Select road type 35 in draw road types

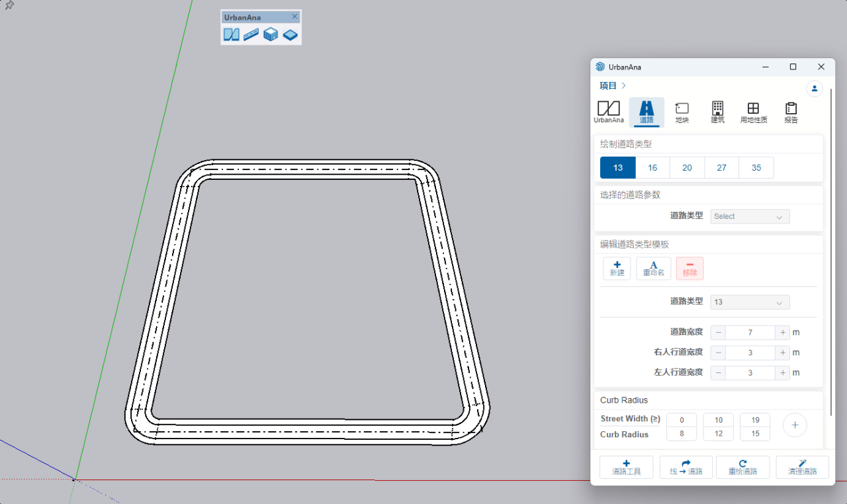click(x=756, y=168)
